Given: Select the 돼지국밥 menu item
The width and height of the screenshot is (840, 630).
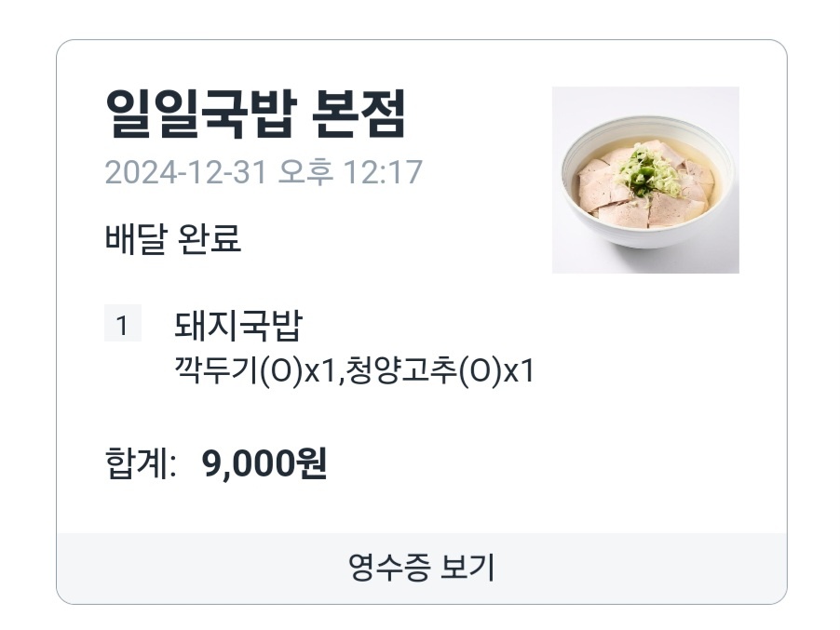Looking at the screenshot, I should click(x=238, y=326).
